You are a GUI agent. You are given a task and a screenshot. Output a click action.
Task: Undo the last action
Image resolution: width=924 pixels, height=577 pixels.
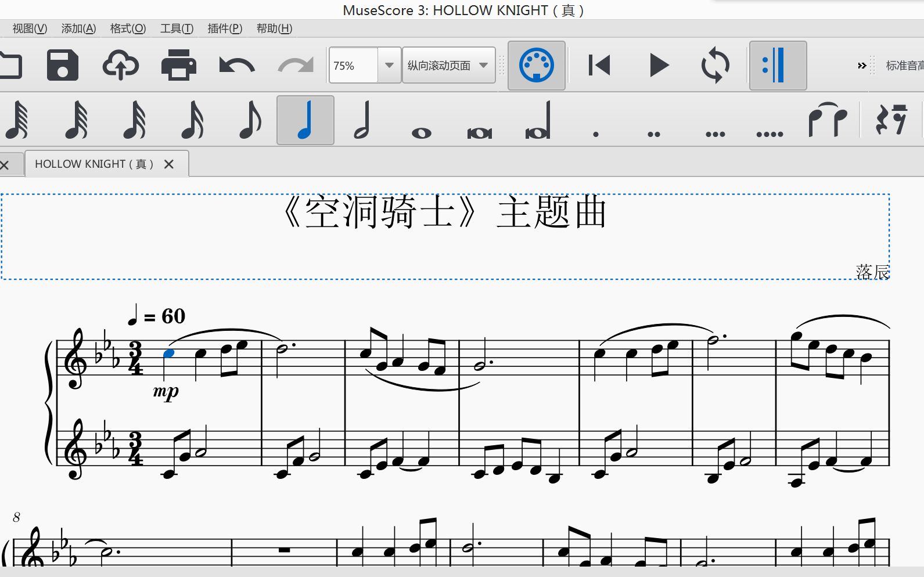[237, 65]
